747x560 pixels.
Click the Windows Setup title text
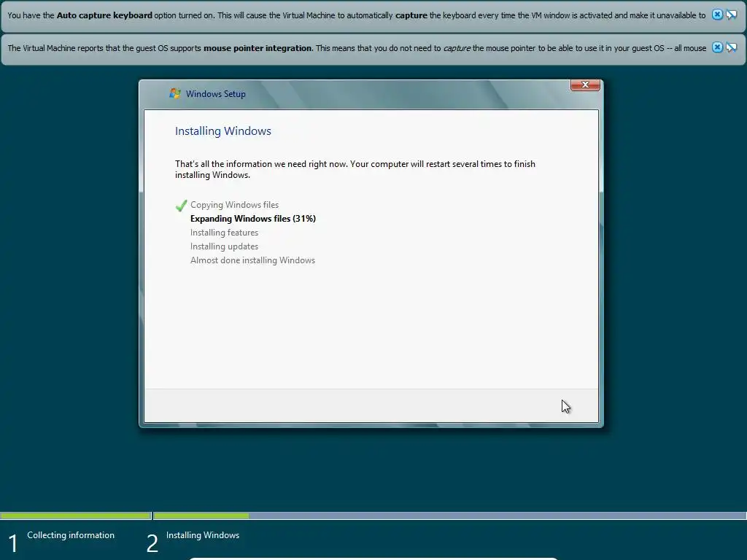[x=216, y=94]
